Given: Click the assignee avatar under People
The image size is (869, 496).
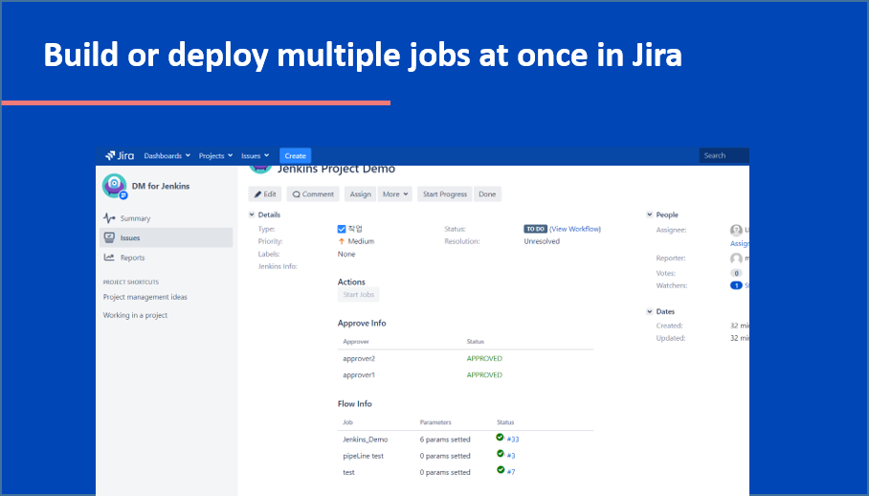Looking at the screenshot, I should [x=736, y=230].
